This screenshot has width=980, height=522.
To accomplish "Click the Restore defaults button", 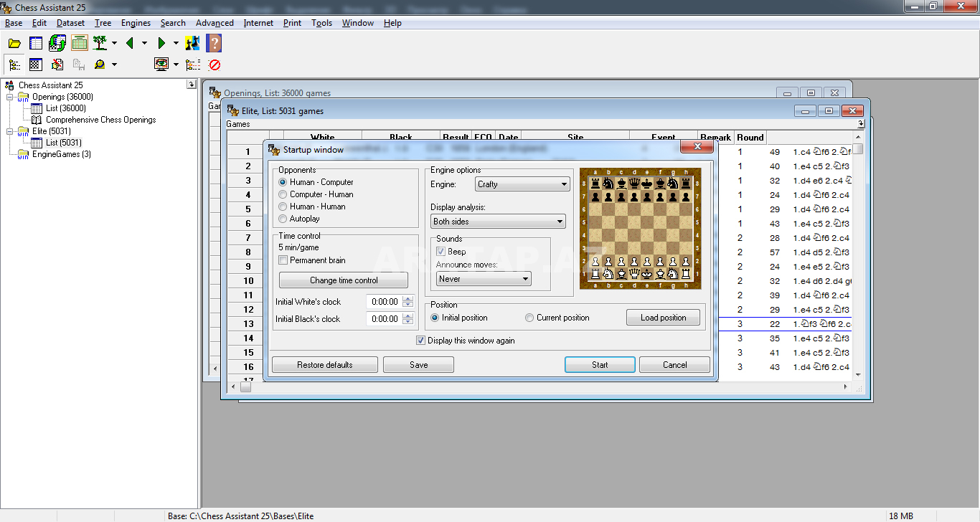I will pos(325,365).
